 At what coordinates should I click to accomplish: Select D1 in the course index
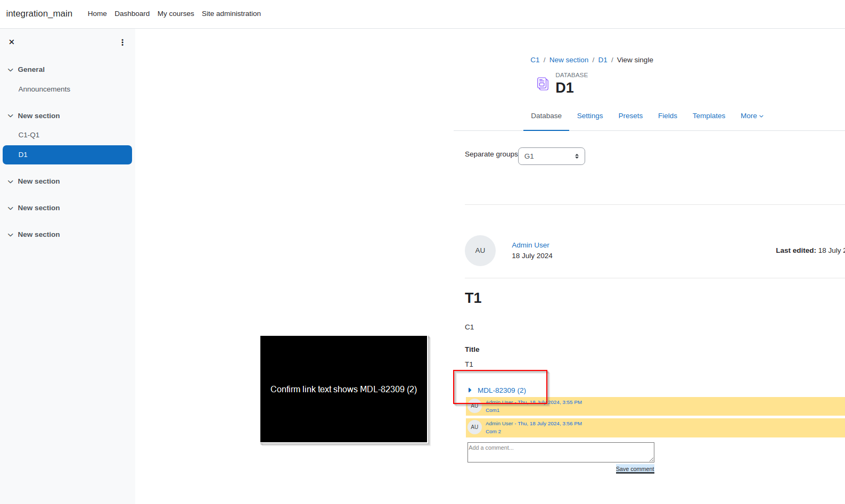67,155
